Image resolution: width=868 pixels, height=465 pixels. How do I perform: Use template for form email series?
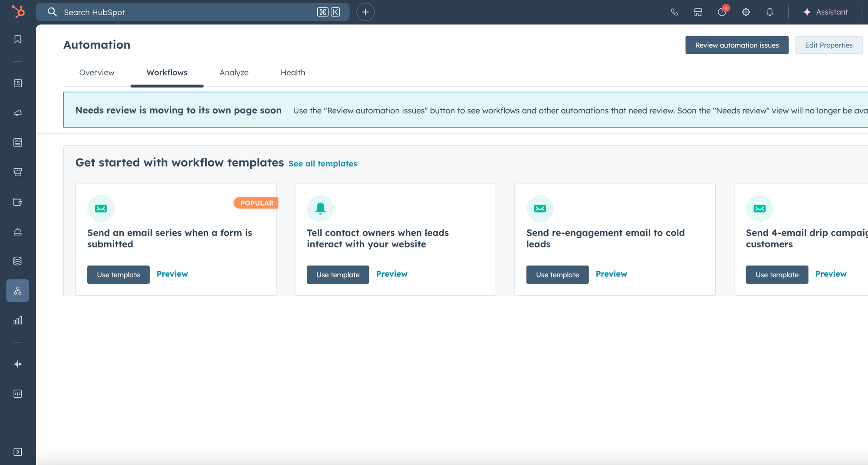click(118, 275)
